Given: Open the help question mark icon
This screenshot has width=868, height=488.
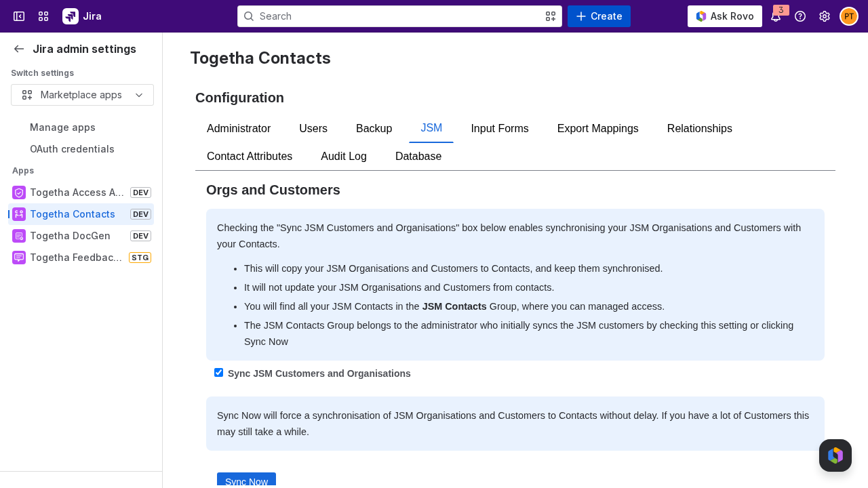Looking at the screenshot, I should click(x=800, y=16).
